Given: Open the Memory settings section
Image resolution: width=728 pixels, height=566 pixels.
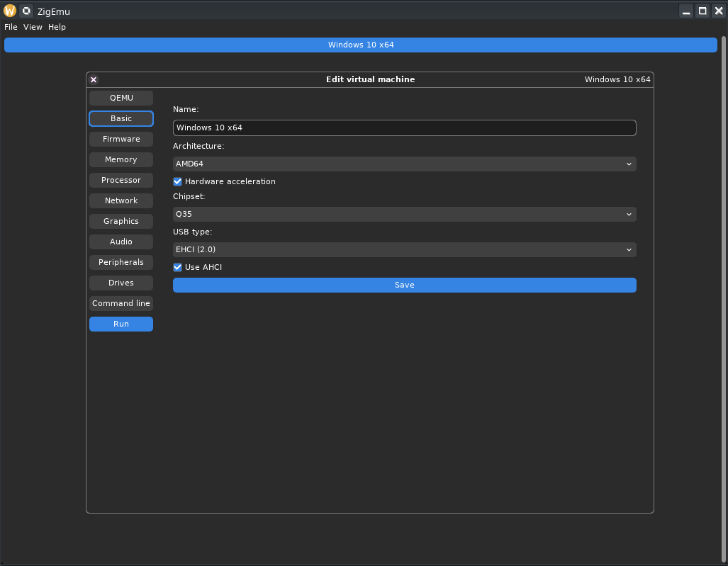Looking at the screenshot, I should click(x=121, y=159).
